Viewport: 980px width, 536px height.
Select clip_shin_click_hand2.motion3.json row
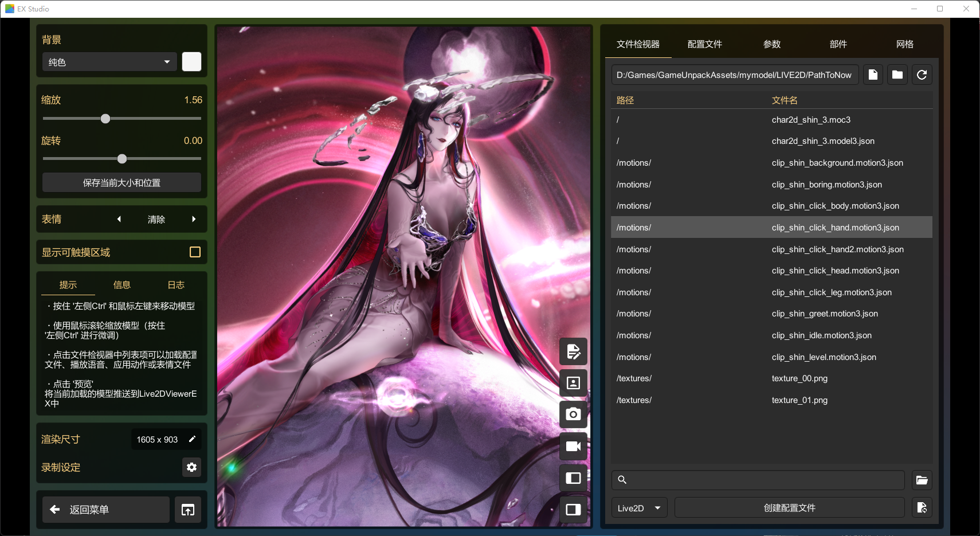tap(771, 249)
